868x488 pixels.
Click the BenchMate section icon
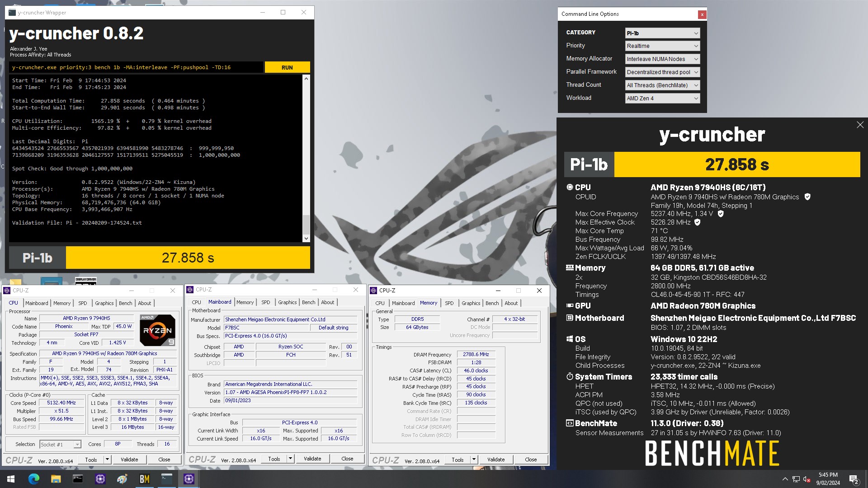pos(570,423)
